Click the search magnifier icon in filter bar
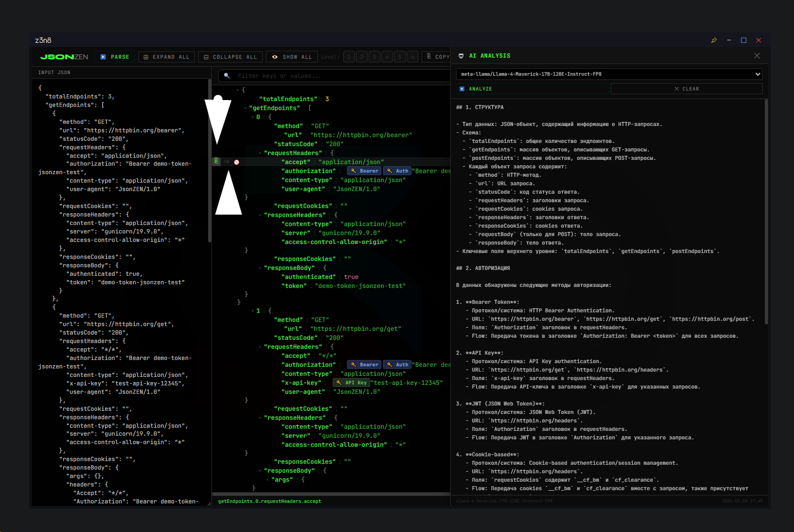 [227, 76]
